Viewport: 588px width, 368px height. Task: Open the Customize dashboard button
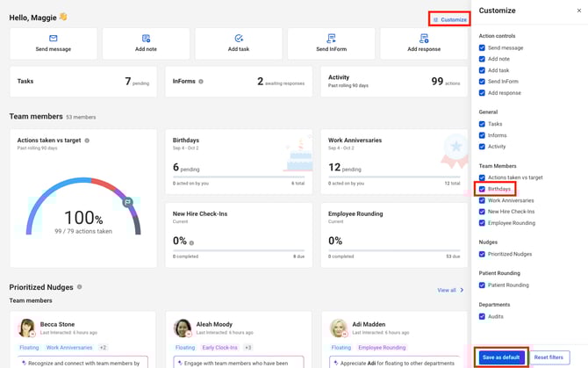(x=449, y=19)
